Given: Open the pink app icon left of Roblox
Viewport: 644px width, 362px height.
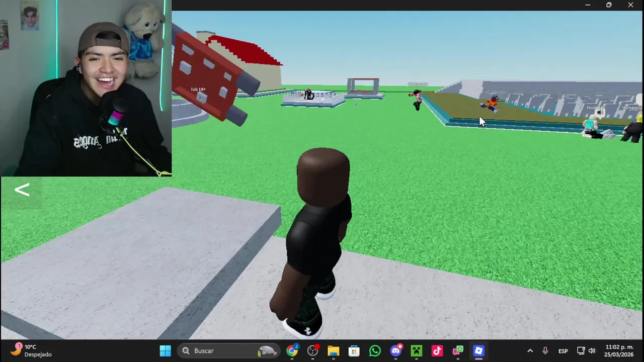Looking at the screenshot, I should (x=458, y=350).
